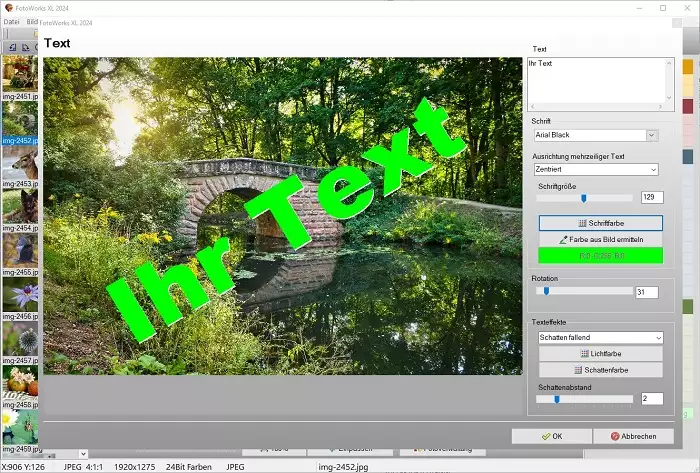The image size is (700, 473).
Task: Click the eyedropper icon on Farbe aus Bild ermitteln
Action: [x=566, y=240]
